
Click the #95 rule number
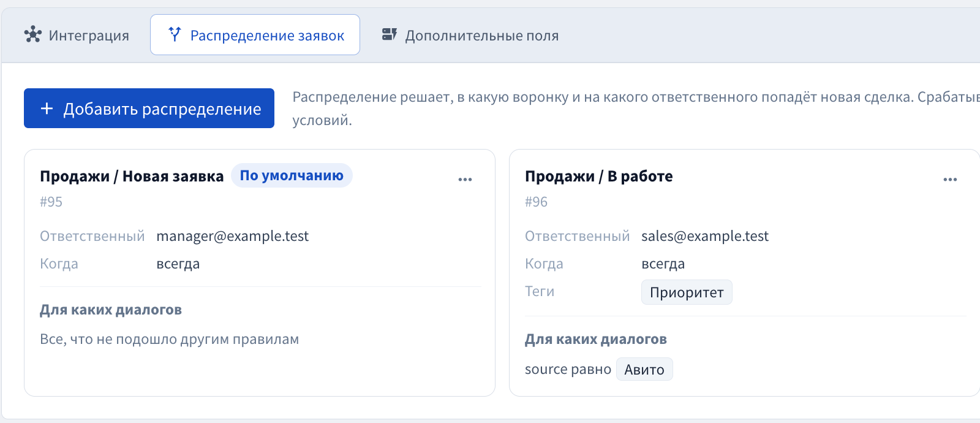[51, 202]
